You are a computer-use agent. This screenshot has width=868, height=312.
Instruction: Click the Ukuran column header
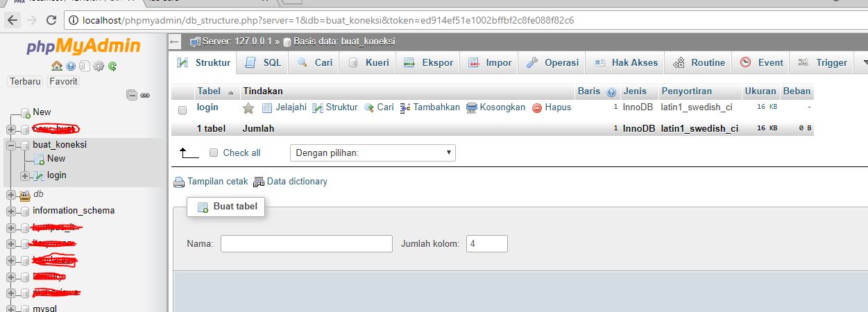(760, 92)
